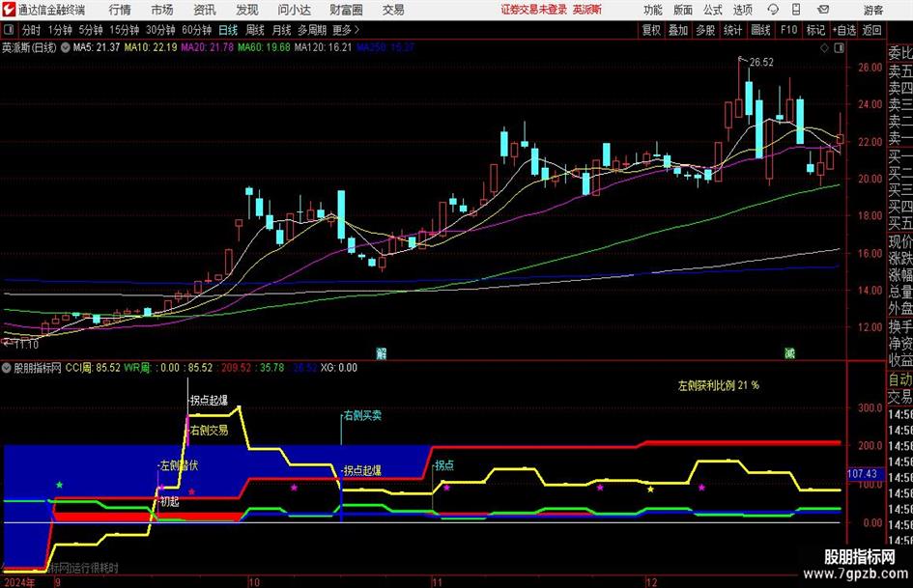
Task: Click the 右侧买卖 signal label
Action: point(362,416)
